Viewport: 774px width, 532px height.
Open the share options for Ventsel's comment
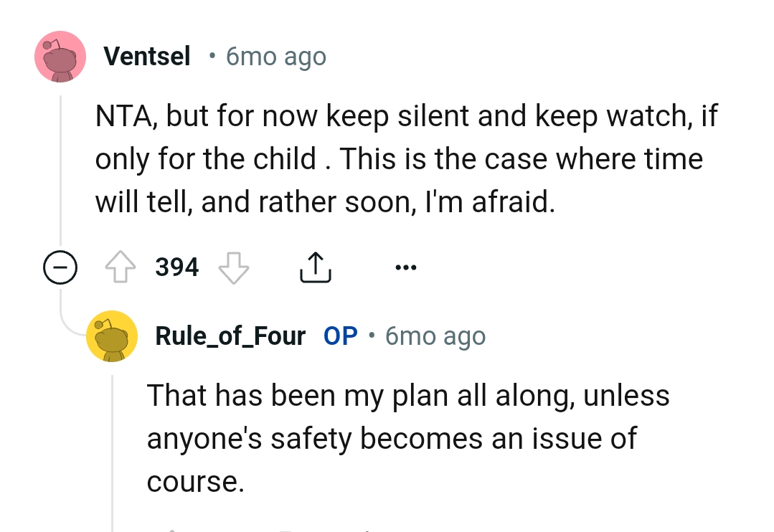(x=315, y=266)
